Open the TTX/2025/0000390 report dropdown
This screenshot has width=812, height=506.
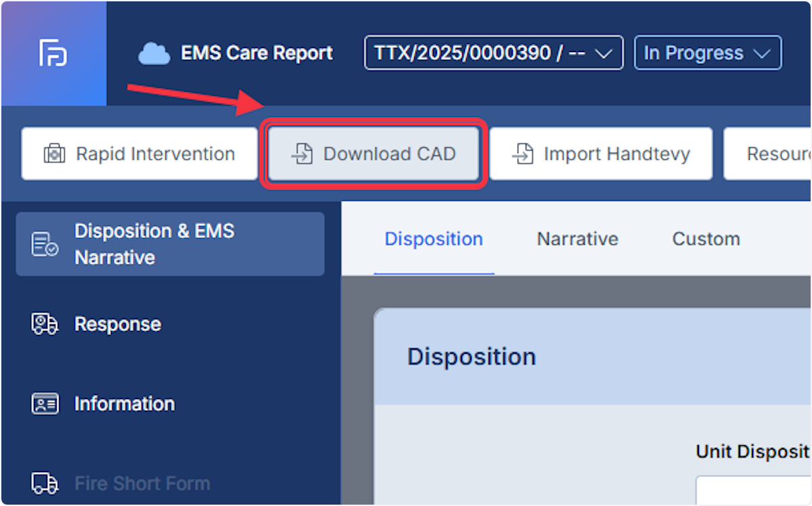tap(493, 53)
